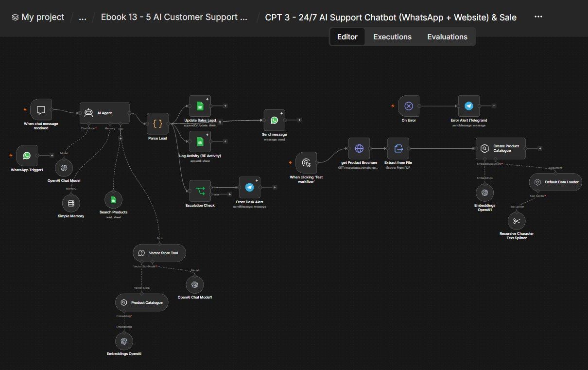588x370 pixels.
Task: Select the Search Products sheet node
Action: tap(113, 199)
